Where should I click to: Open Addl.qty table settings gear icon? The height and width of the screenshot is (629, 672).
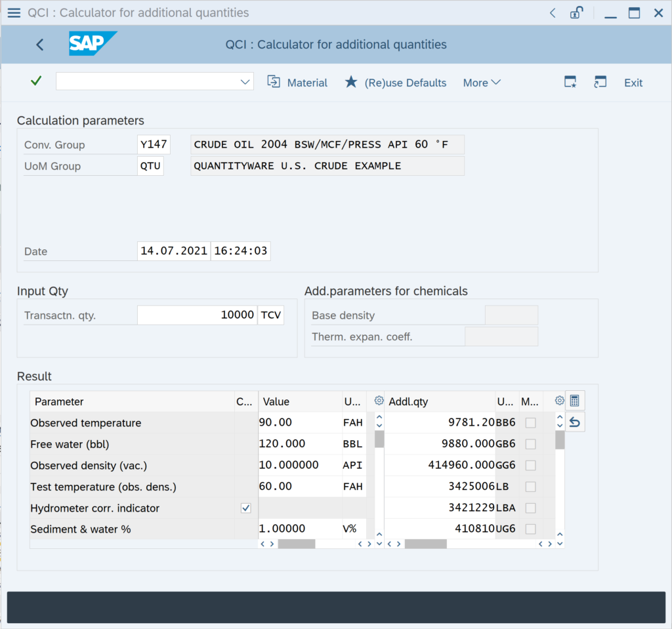point(559,401)
